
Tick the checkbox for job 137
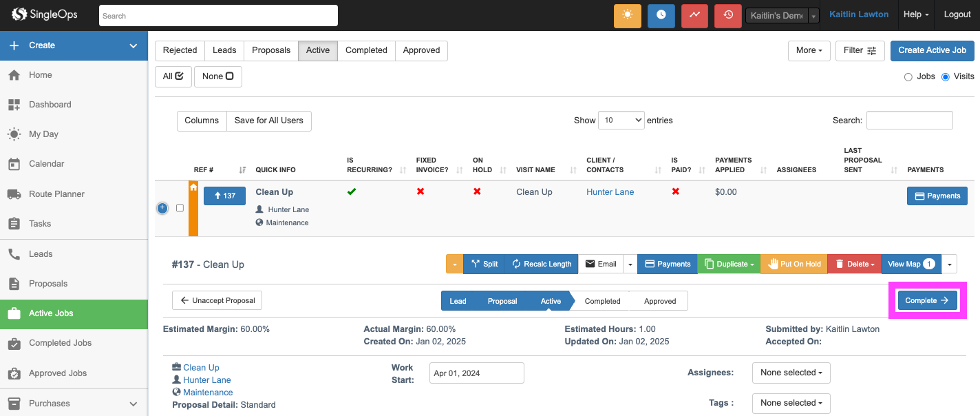[x=180, y=208]
